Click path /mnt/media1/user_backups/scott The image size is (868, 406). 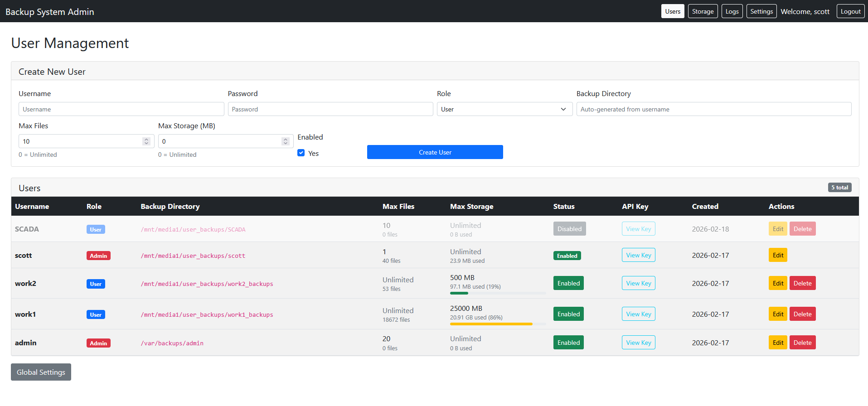[x=193, y=256]
